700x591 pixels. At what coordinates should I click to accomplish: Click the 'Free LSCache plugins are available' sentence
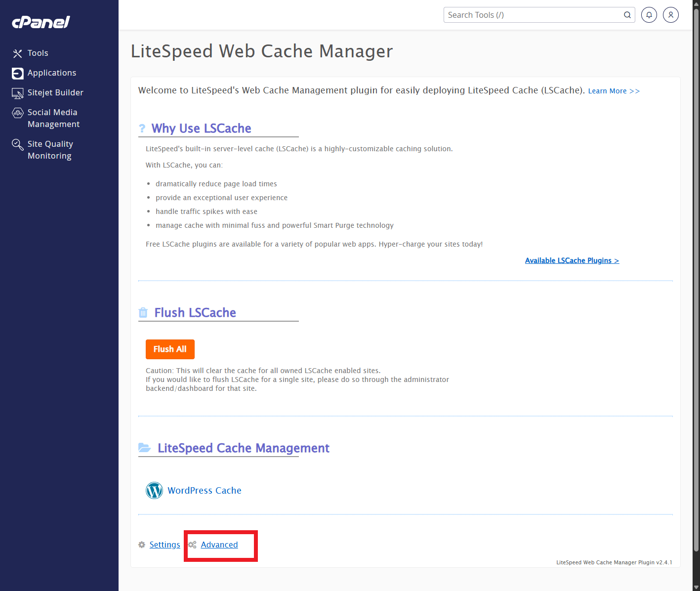coord(314,244)
